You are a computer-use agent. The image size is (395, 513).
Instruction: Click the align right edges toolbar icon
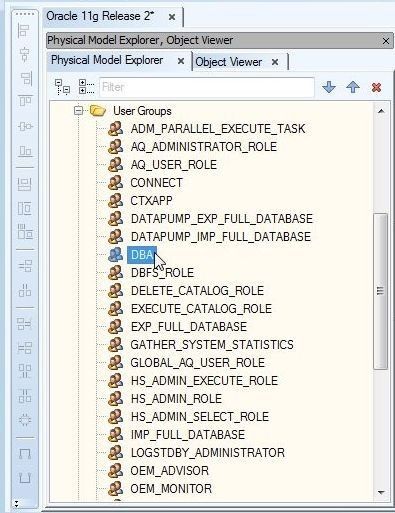tap(25, 78)
